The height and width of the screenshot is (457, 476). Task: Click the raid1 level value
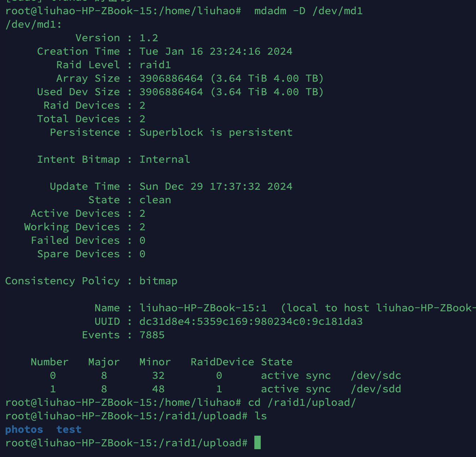point(155,65)
